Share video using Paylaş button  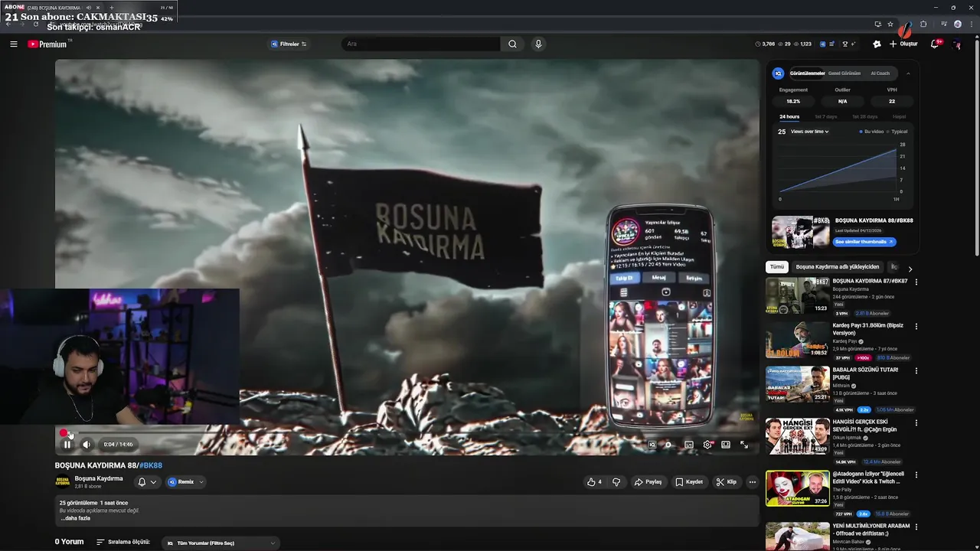click(648, 482)
